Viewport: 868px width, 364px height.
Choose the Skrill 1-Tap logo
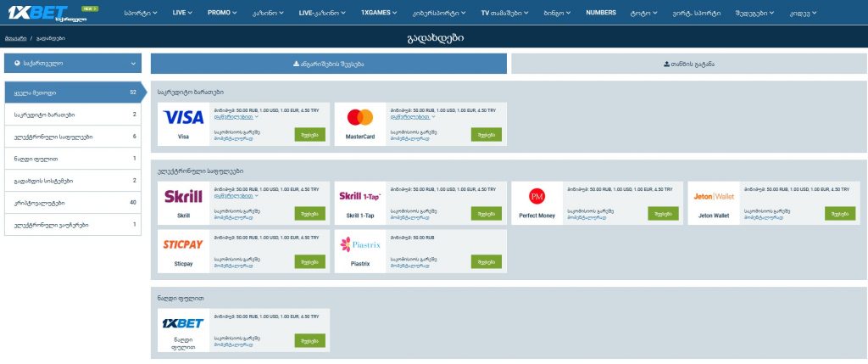coord(360,197)
